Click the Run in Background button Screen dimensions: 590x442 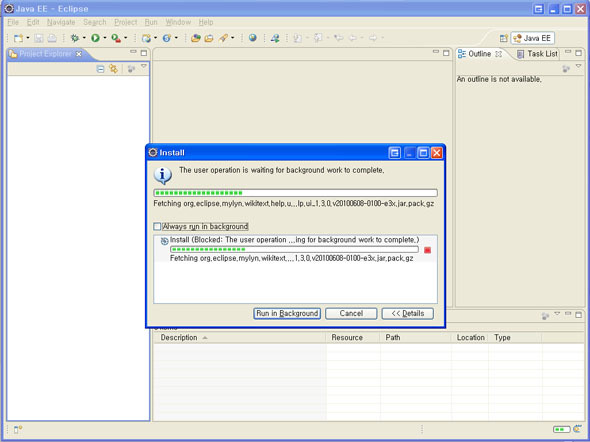[287, 313]
